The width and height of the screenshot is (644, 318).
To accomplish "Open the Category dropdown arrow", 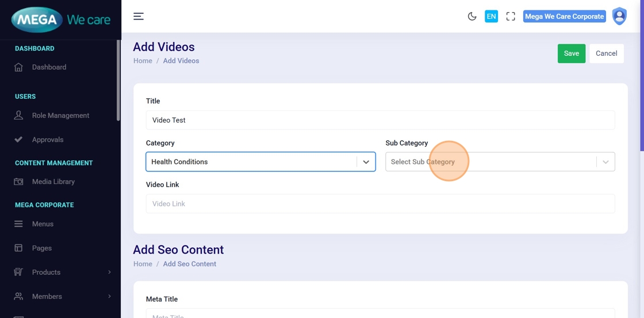I will tap(366, 162).
